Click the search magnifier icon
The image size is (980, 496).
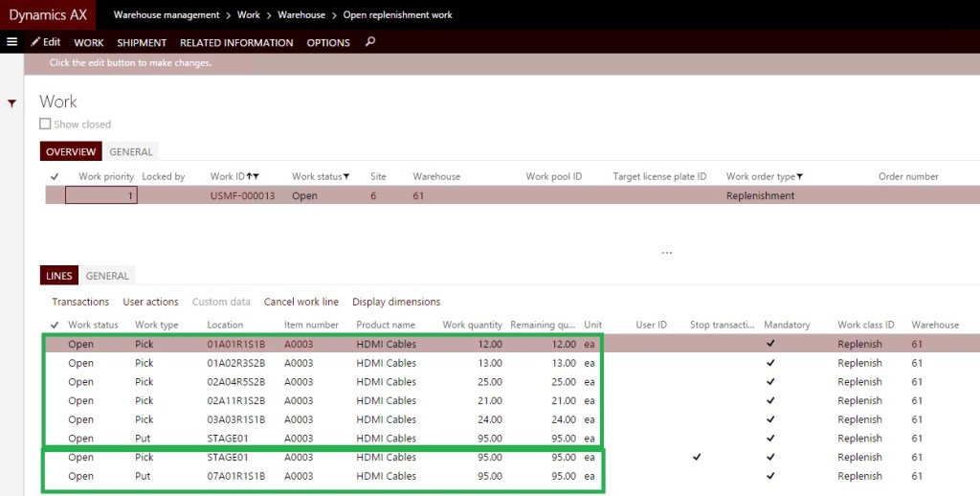point(370,42)
